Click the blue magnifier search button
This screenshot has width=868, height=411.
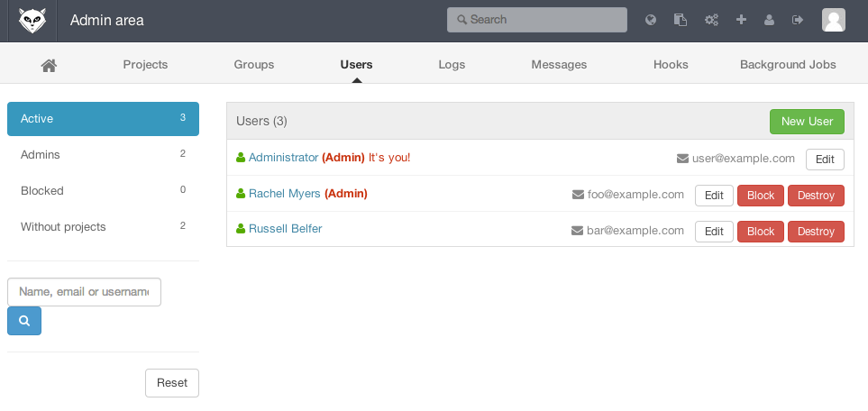(x=24, y=321)
